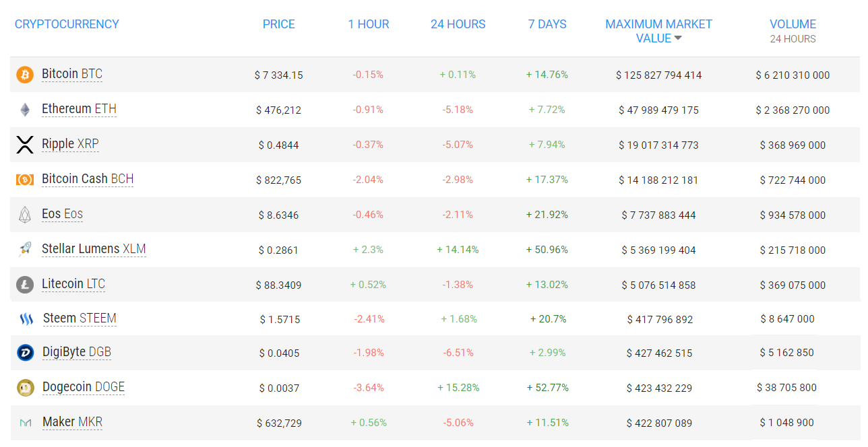
Task: Click Dogecoin volume $ 38 705 800
Action: [787, 388]
